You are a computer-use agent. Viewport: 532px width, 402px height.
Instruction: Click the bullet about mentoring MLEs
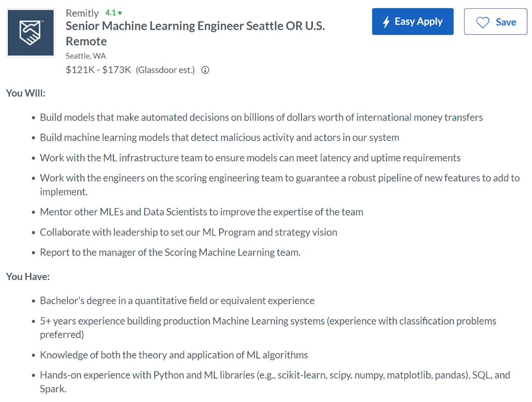tap(202, 212)
